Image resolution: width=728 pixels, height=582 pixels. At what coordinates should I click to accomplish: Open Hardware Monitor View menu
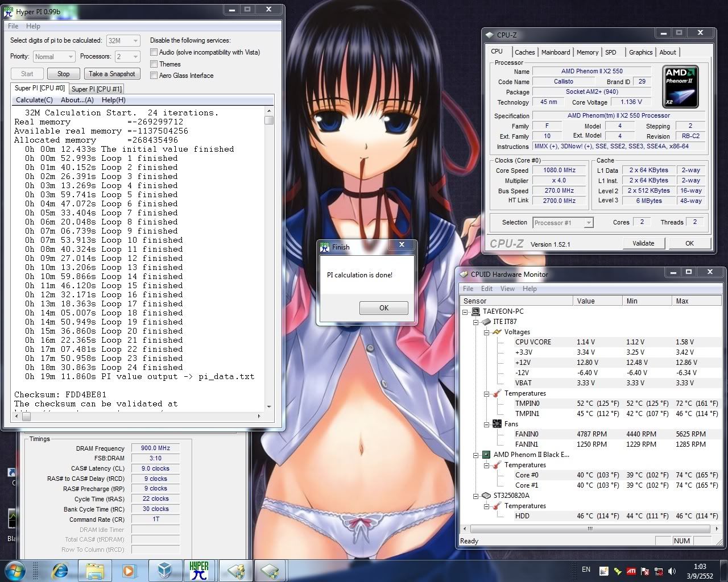coord(507,289)
